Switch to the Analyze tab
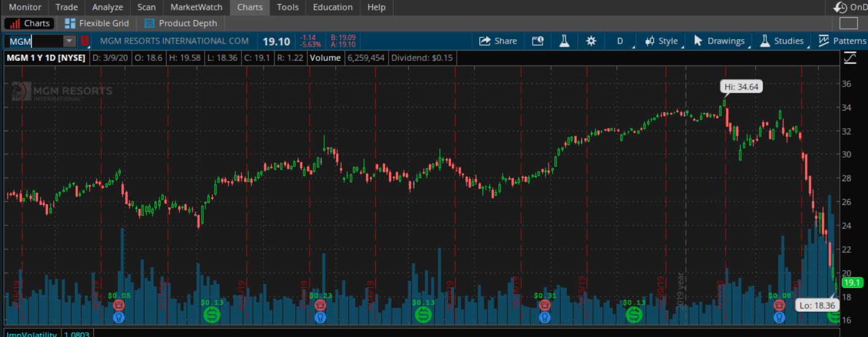This screenshot has height=337, width=868. coord(107,7)
